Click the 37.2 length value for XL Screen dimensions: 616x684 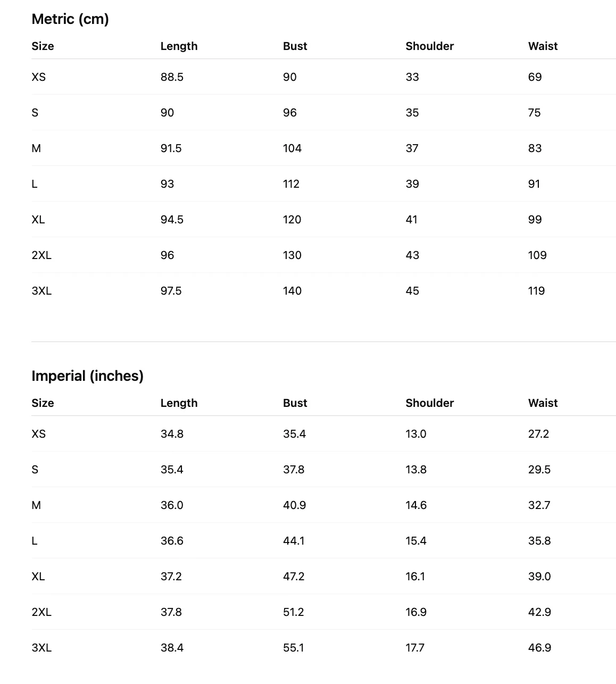pyautogui.click(x=171, y=577)
